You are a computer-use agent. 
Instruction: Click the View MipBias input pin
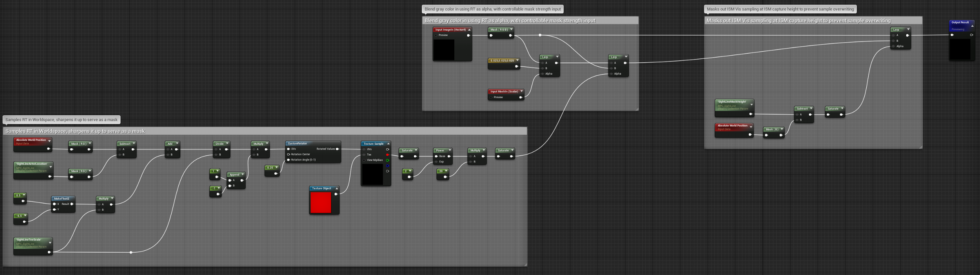click(x=364, y=160)
